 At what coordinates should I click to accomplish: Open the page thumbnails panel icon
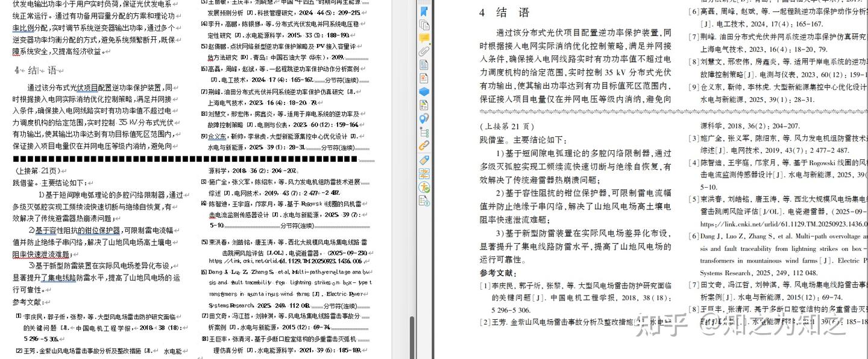424,25
